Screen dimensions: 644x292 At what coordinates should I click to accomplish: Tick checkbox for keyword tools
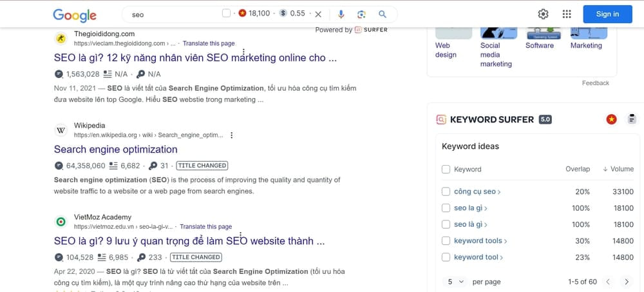(446, 241)
